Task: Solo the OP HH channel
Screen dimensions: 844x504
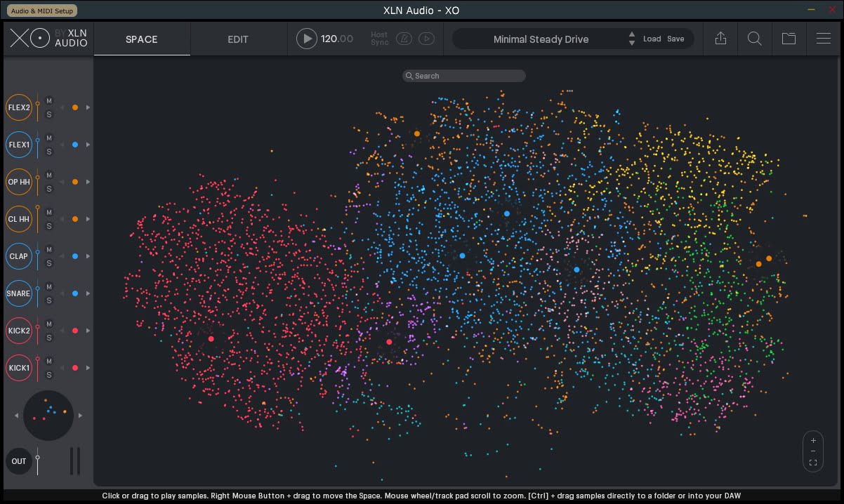Action: (x=49, y=189)
